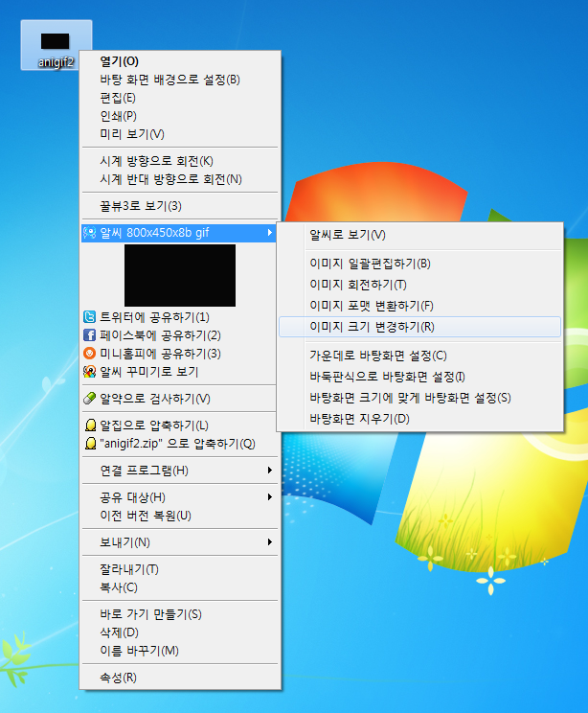Viewport: 588px width, 713px height.
Task: Select 바탕화면 지우기(D)
Action: [x=419, y=419]
